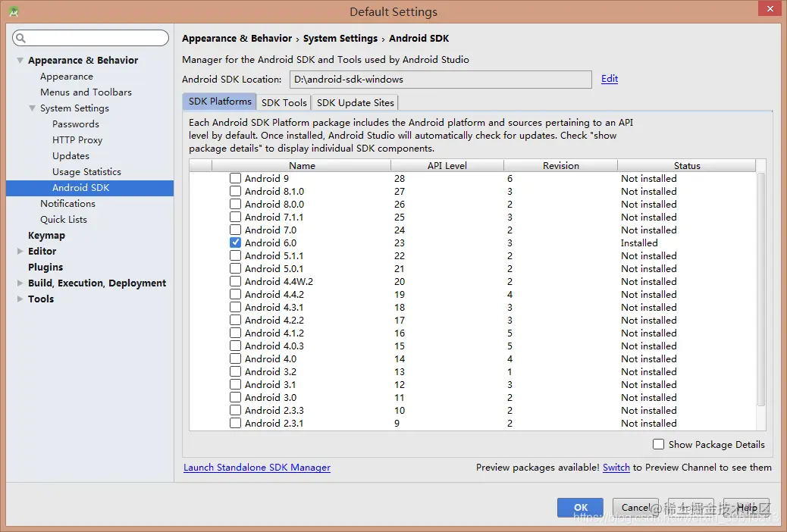Sort by the Status column header

click(687, 166)
